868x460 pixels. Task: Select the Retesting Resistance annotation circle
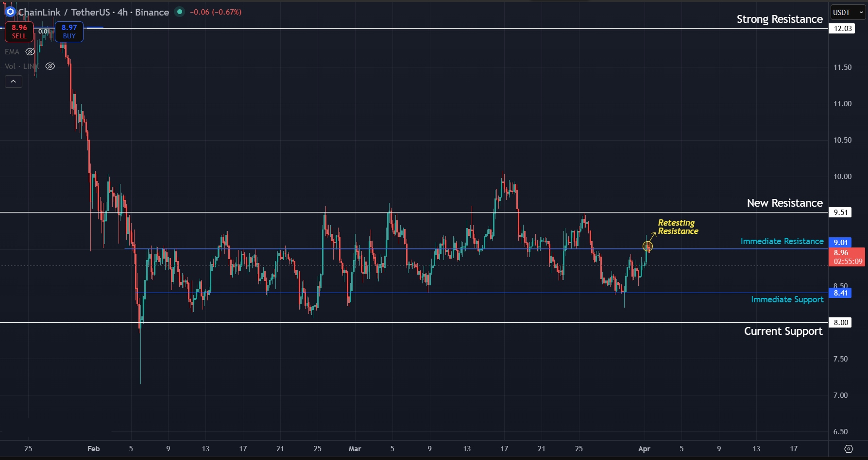point(648,246)
